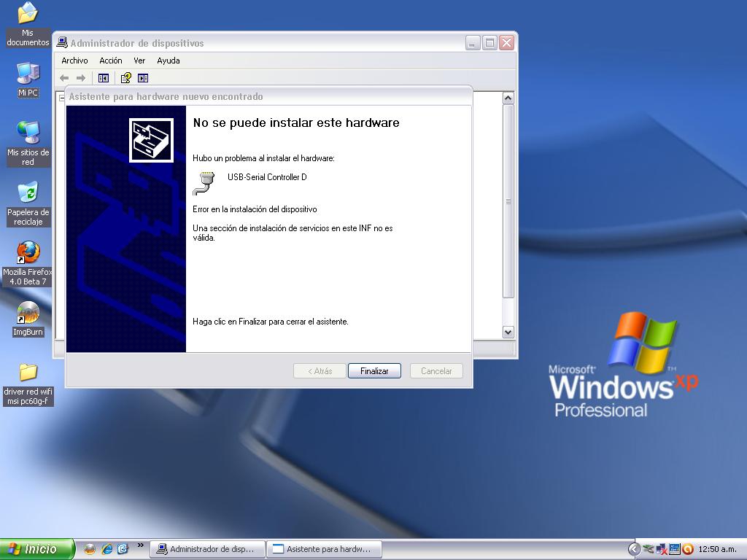
Task: Click the Safely Remove Hardware tray icon
Action: tap(648, 549)
